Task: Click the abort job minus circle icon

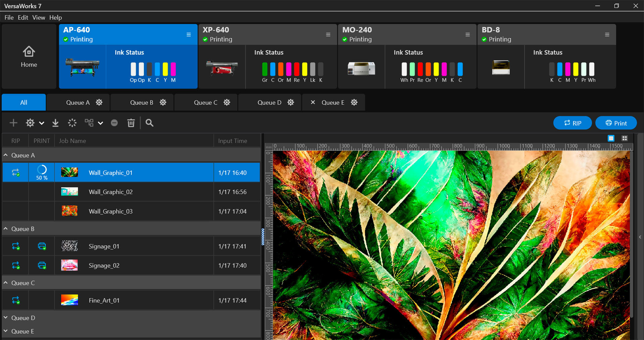Action: [x=114, y=123]
